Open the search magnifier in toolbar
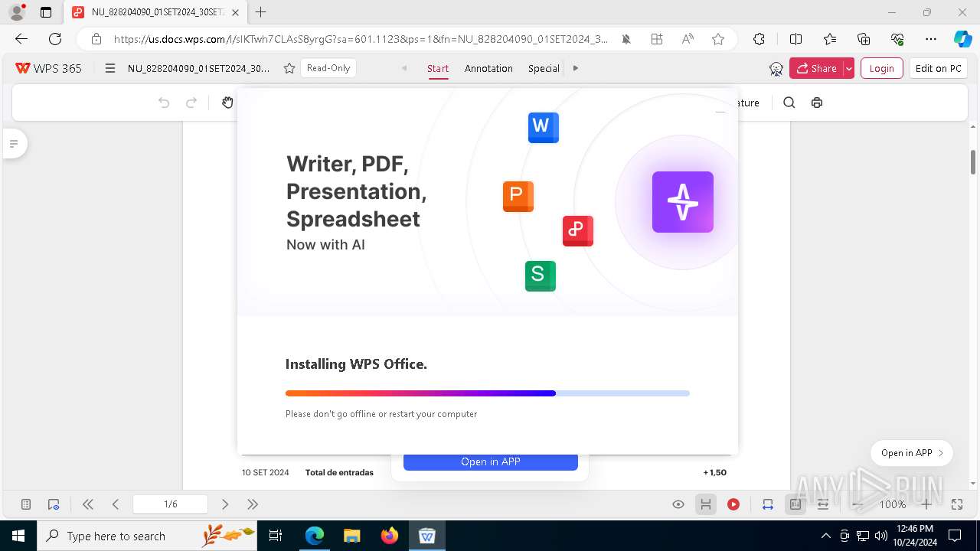The width and height of the screenshot is (980, 551). pyautogui.click(x=789, y=103)
